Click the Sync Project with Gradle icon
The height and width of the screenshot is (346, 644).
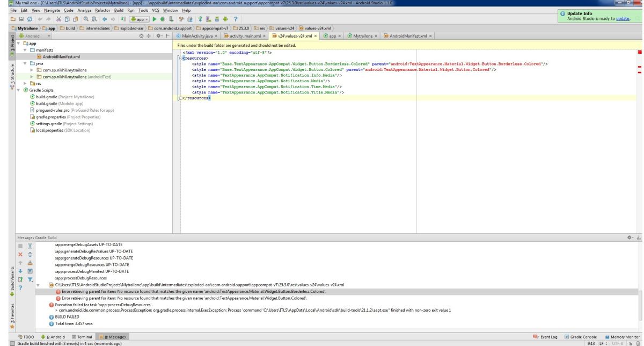[x=200, y=19]
